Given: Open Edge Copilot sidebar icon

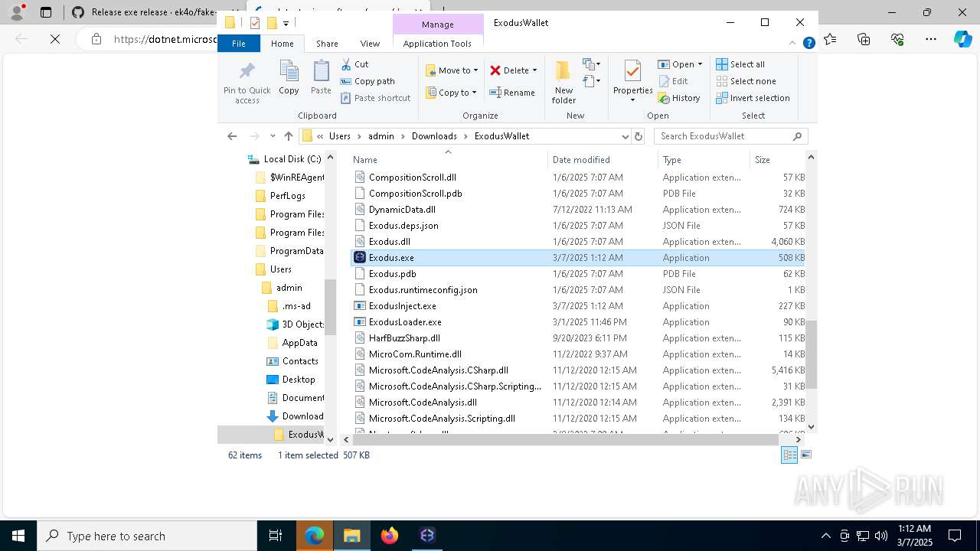Looking at the screenshot, I should (x=962, y=38).
